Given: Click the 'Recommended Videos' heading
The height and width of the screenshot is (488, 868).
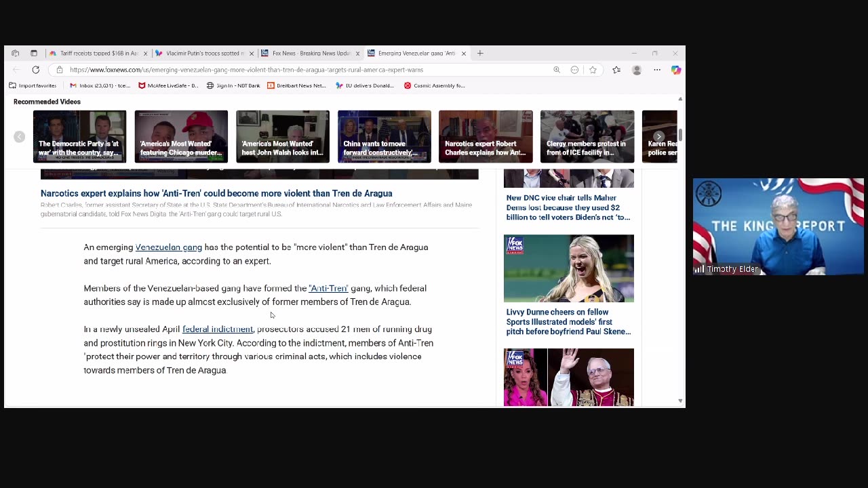Looking at the screenshot, I should pos(47,102).
